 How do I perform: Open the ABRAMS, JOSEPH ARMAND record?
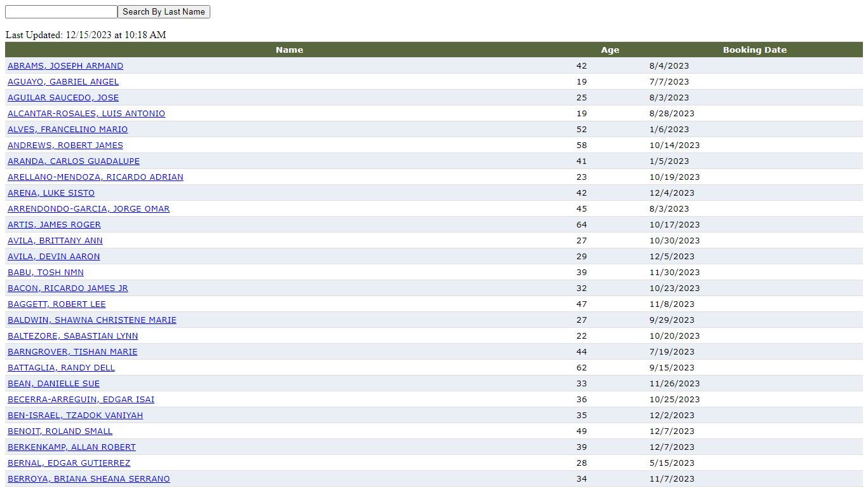(65, 66)
